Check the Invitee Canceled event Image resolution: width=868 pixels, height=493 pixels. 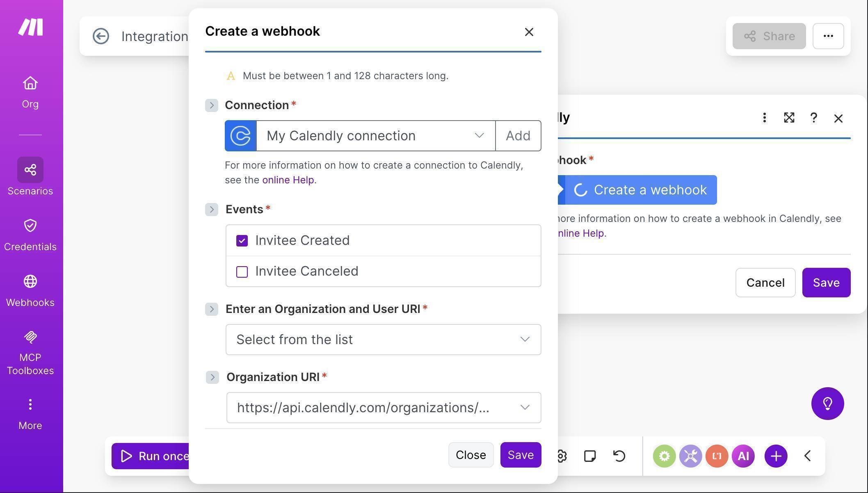coord(242,271)
